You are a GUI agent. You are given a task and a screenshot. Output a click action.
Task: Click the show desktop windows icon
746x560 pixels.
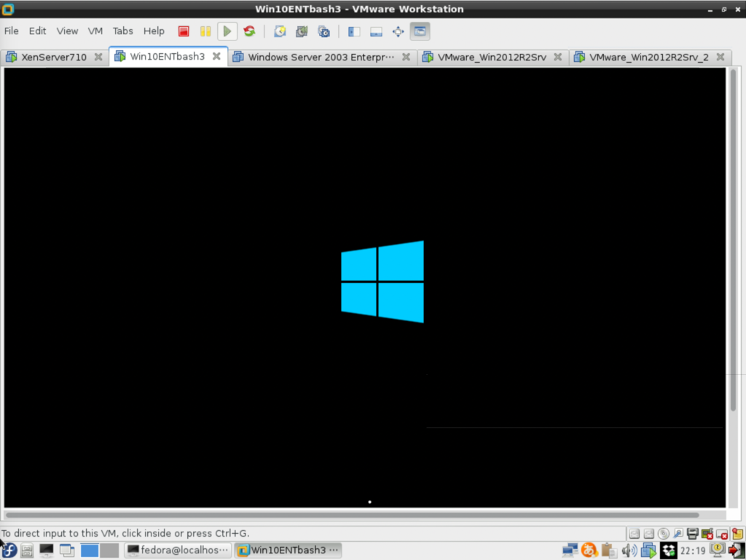(x=67, y=550)
